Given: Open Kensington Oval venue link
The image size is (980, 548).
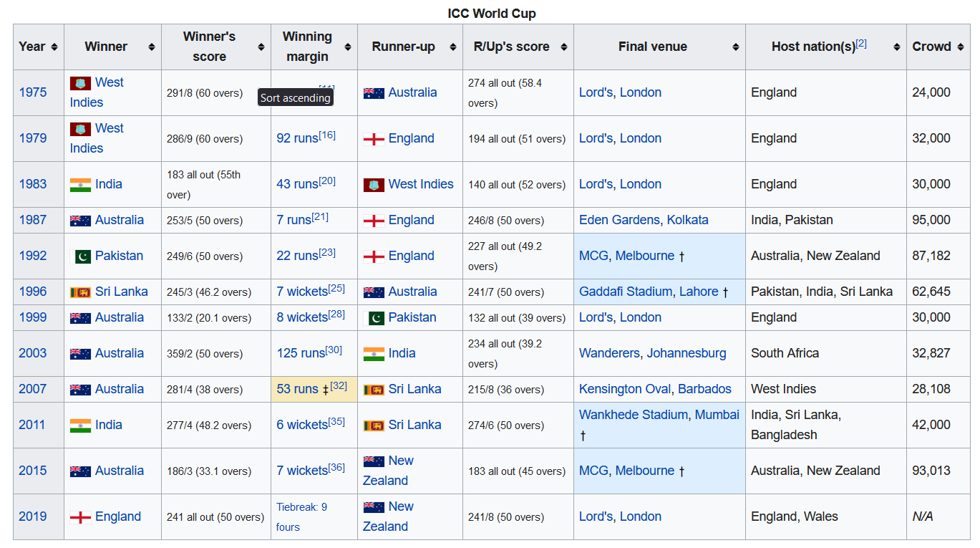Looking at the screenshot, I should pyautogui.click(x=625, y=389).
